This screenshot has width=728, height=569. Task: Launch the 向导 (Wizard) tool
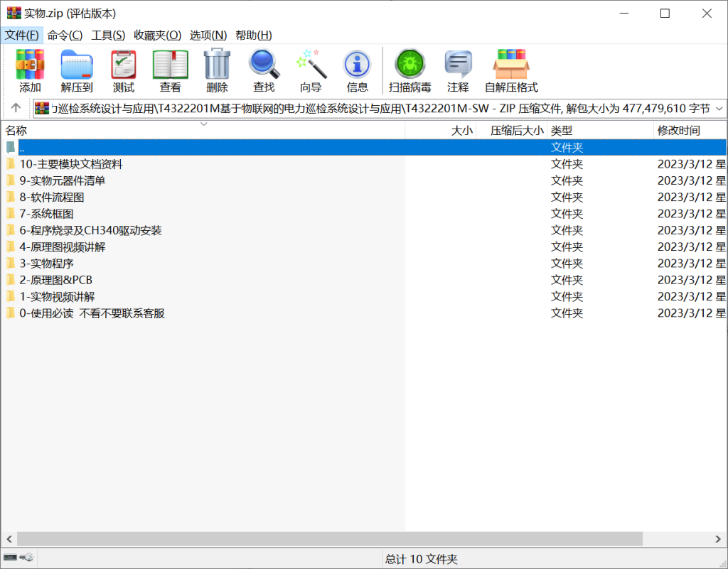pyautogui.click(x=310, y=69)
